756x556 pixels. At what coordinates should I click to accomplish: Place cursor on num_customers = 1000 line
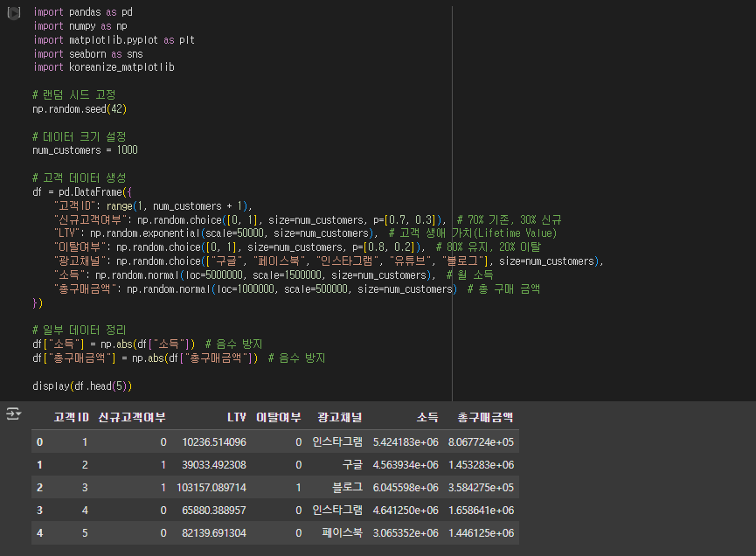tap(86, 150)
